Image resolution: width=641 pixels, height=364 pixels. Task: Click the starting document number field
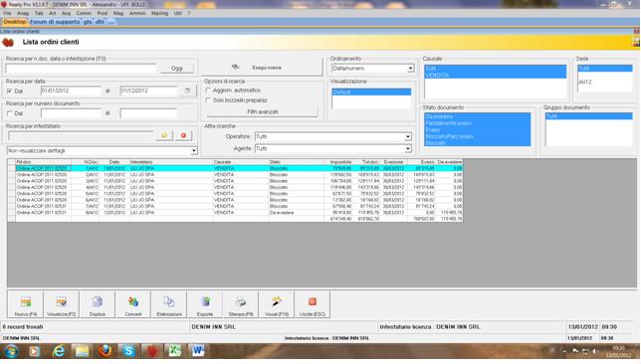71,113
